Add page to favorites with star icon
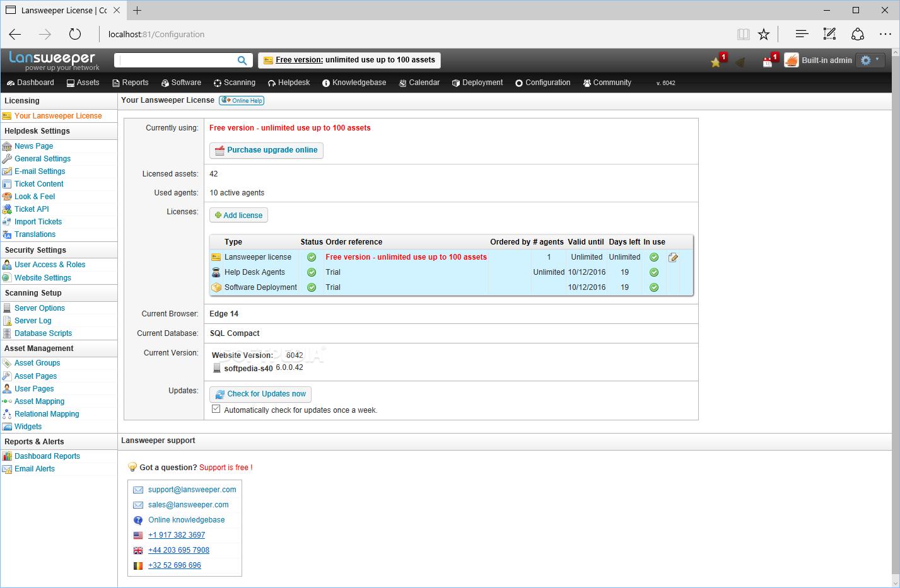 764,34
